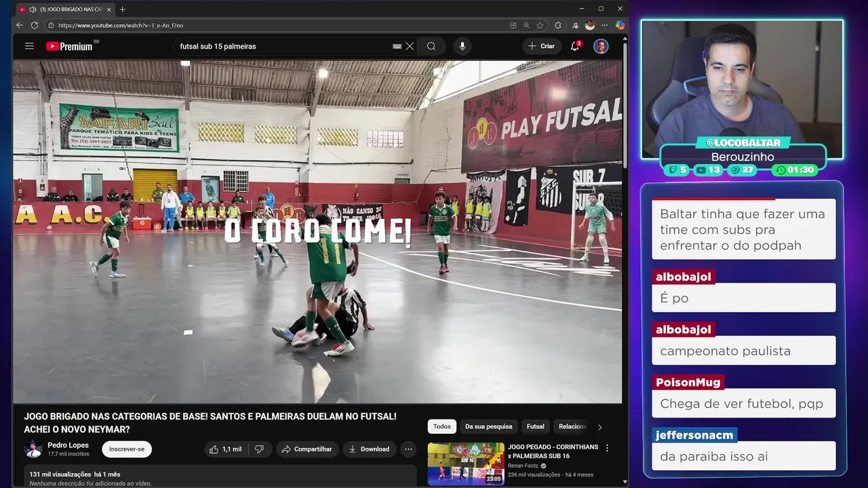Open the zoom magnifier in address bar
This screenshot has height=488, width=868.
[526, 25]
